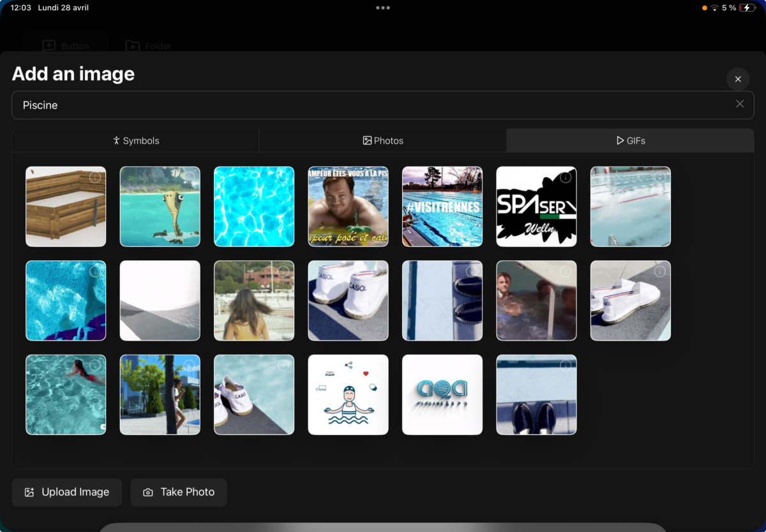Clear the Piscine search text

click(740, 104)
